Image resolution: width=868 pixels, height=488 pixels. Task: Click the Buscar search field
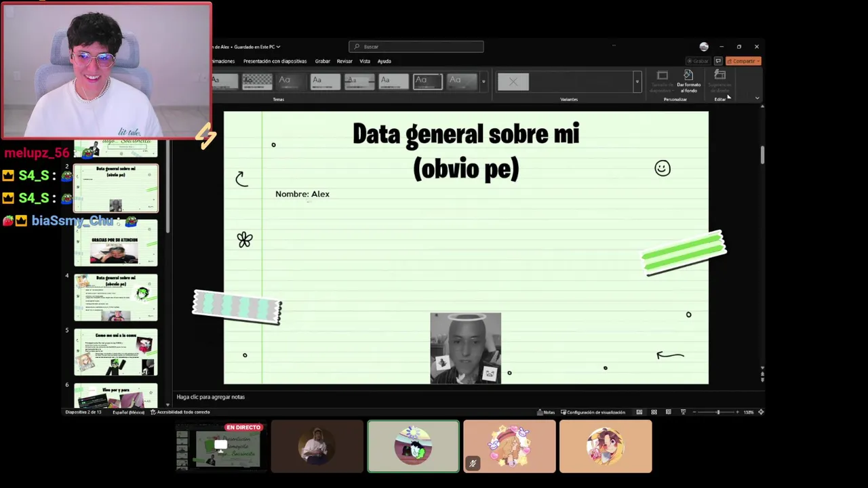[416, 47]
